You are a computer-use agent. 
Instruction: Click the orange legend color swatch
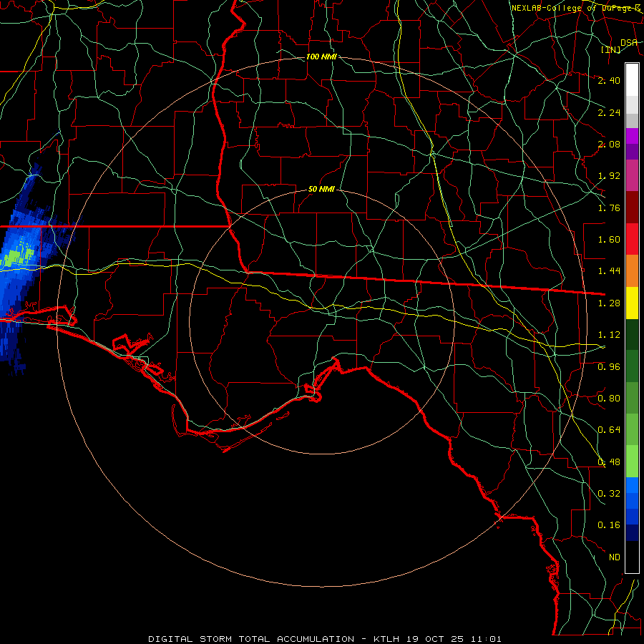(632, 271)
